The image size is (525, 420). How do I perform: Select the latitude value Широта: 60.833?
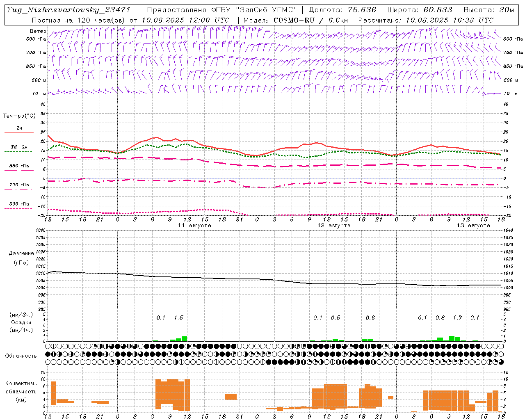coord(420,10)
